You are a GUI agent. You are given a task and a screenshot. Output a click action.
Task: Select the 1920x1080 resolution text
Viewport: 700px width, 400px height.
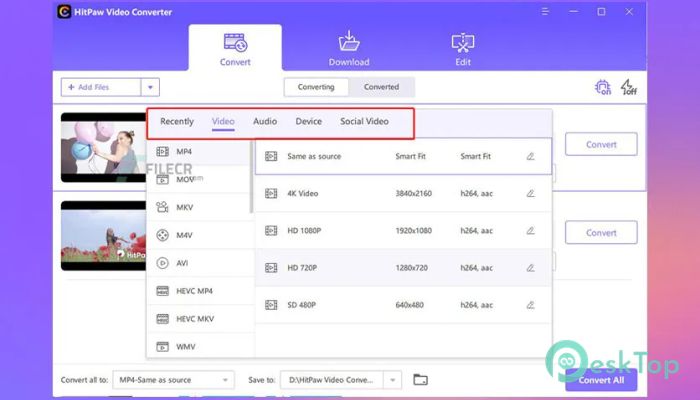point(413,230)
